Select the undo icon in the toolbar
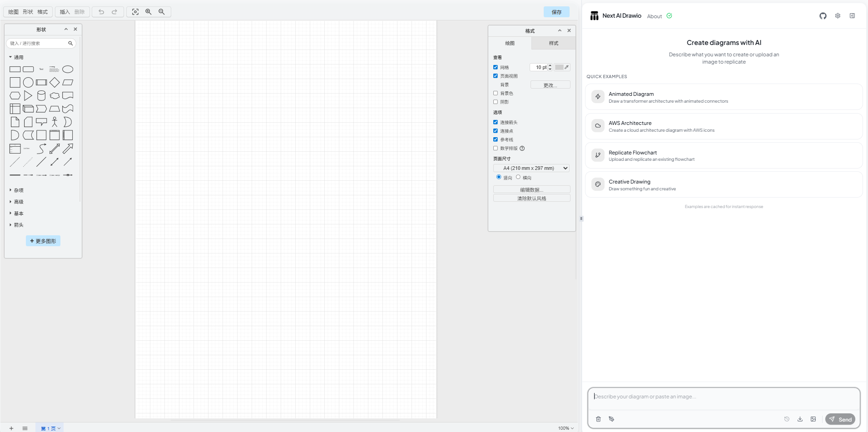 click(101, 12)
